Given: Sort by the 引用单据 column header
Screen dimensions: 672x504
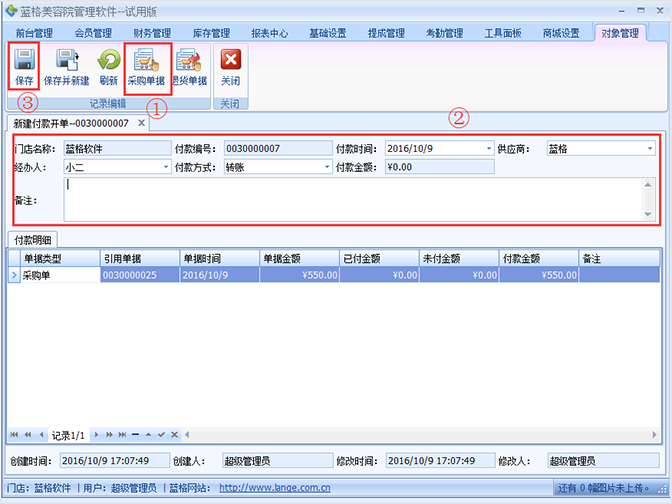Looking at the screenshot, I should point(140,258).
